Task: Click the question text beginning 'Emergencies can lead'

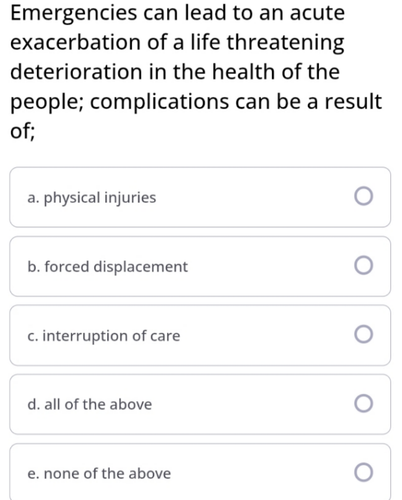Action: coord(196,72)
